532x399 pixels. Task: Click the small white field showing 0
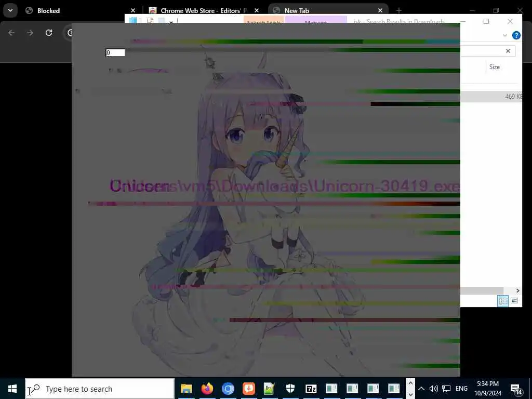point(115,52)
